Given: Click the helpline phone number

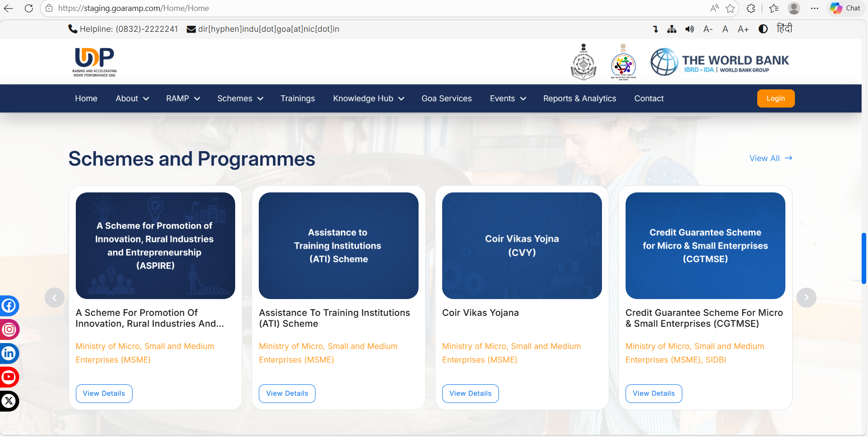Looking at the screenshot, I should (x=147, y=29).
